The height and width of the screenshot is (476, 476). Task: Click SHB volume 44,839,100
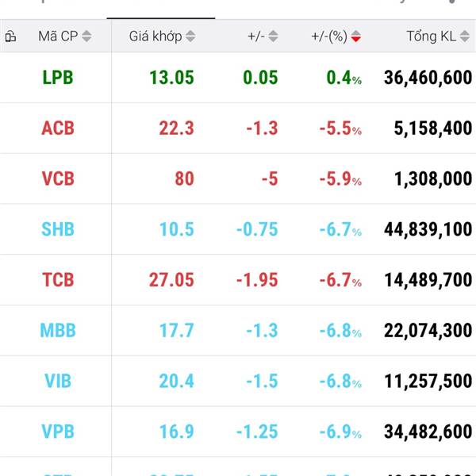click(x=428, y=229)
